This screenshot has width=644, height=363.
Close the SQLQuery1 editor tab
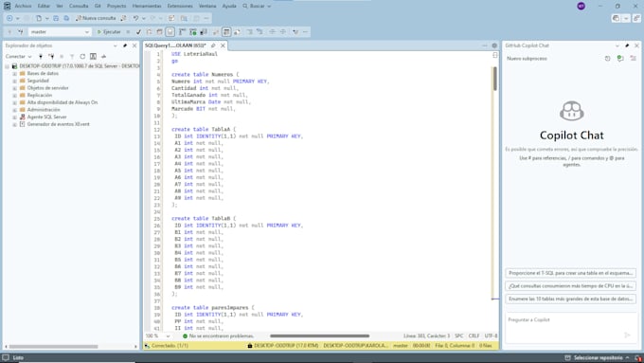(223, 45)
